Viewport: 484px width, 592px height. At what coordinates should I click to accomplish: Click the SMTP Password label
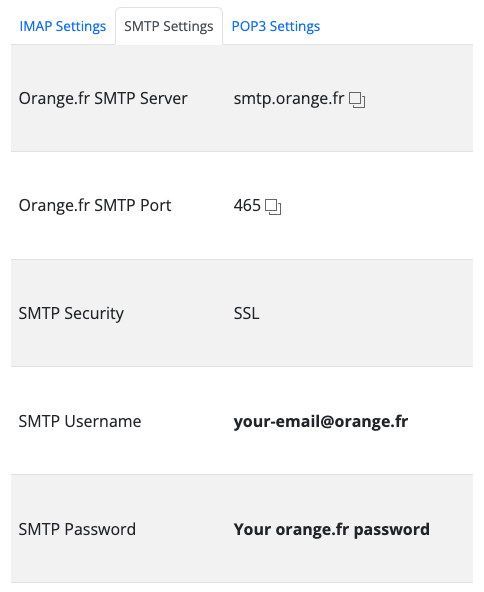click(x=77, y=529)
